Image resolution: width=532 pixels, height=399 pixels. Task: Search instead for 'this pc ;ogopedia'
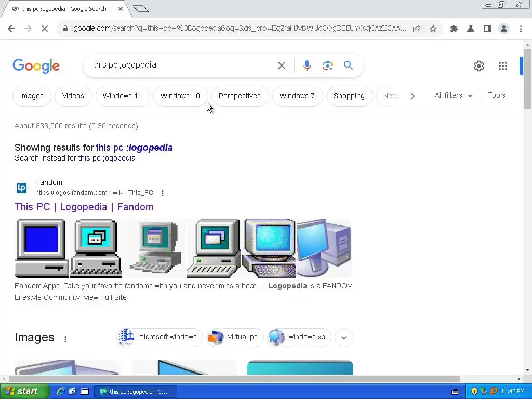coord(107,158)
